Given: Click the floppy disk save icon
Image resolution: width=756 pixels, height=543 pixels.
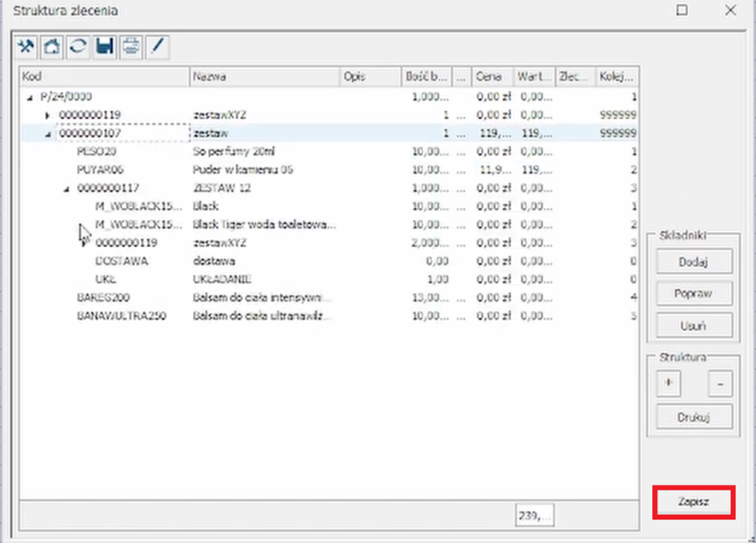Looking at the screenshot, I should pyautogui.click(x=104, y=47).
